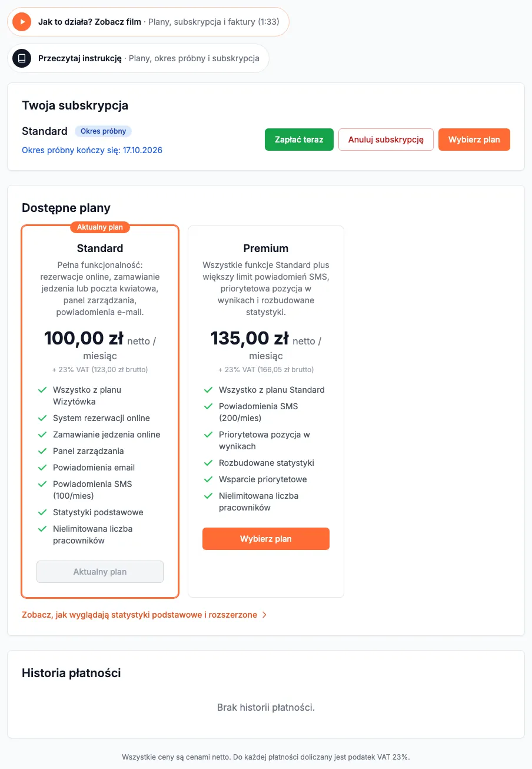This screenshot has height=769, width=532.
Task: Click the Okres próbny status badge
Action: coord(103,131)
